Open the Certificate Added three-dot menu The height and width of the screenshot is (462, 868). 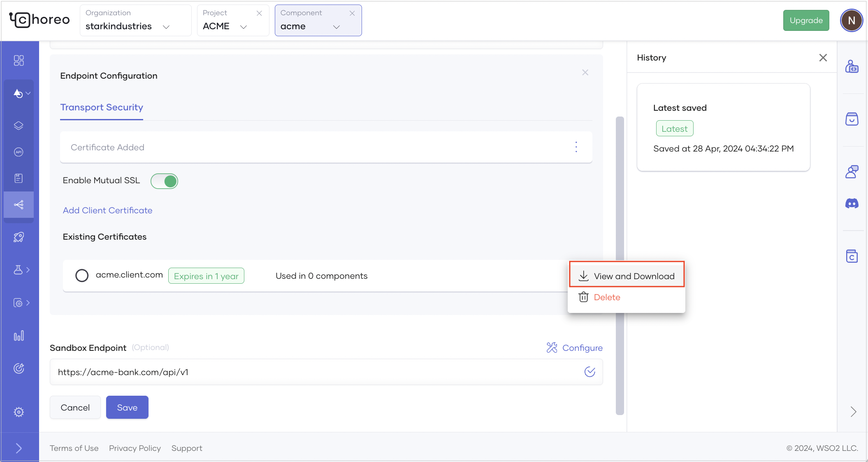click(x=576, y=147)
